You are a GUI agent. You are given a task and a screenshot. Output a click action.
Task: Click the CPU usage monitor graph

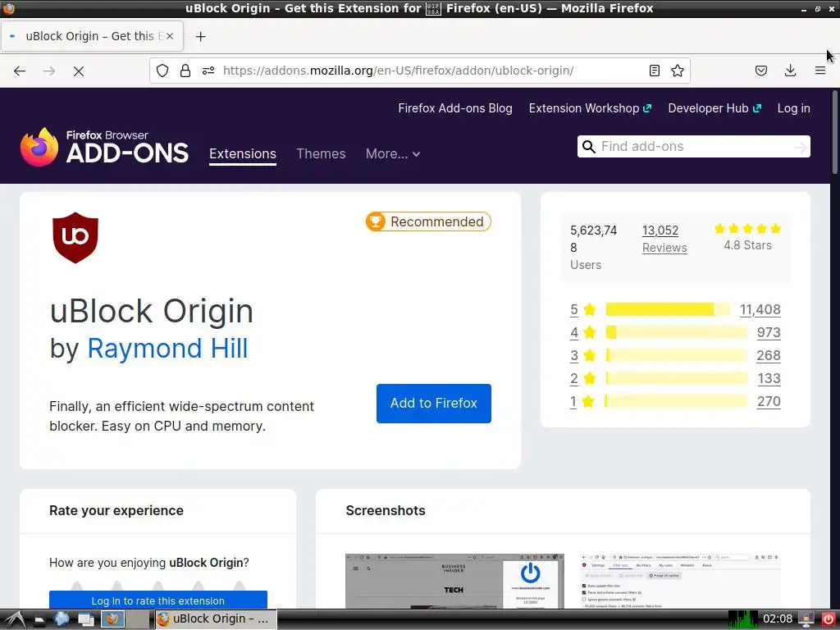point(743,619)
